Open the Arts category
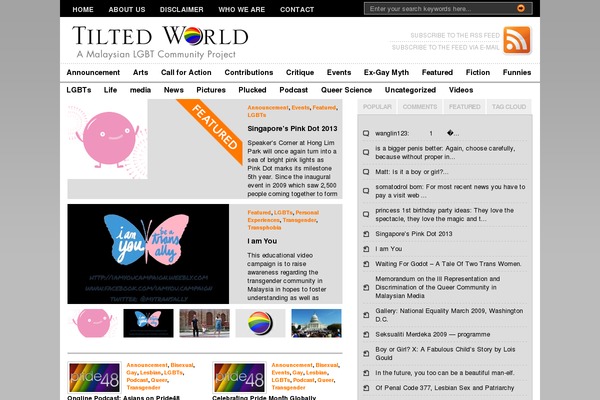Viewport: 600px width, 400px height. click(140, 72)
